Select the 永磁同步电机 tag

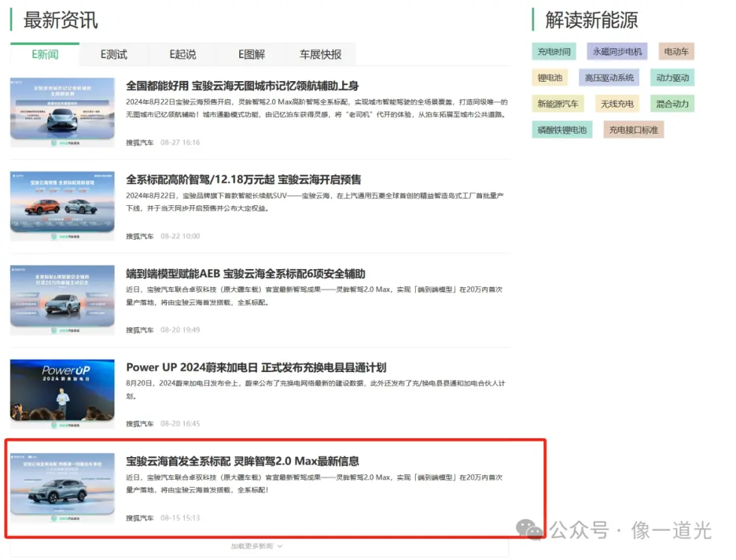coord(617,52)
